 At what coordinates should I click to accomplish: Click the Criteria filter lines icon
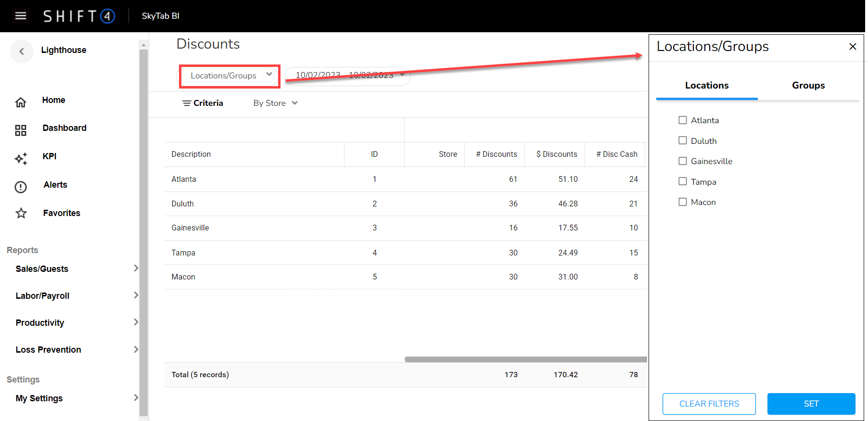tap(187, 103)
